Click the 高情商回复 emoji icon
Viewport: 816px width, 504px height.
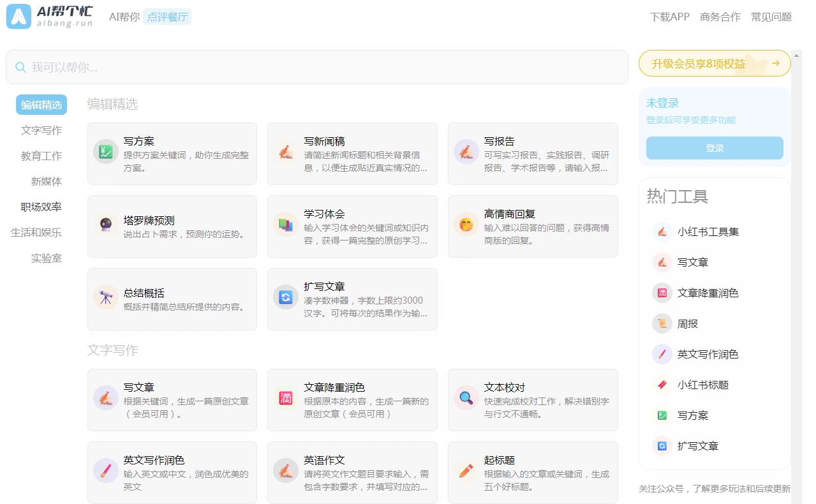pos(466,225)
